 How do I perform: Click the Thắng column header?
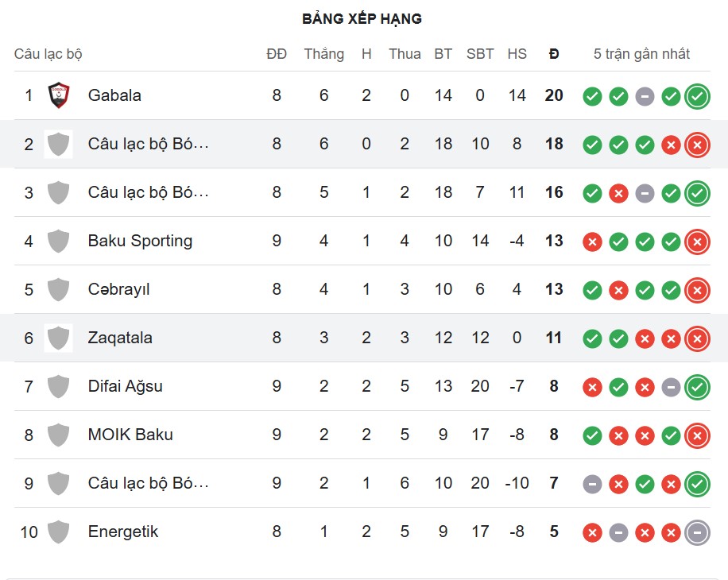323,54
